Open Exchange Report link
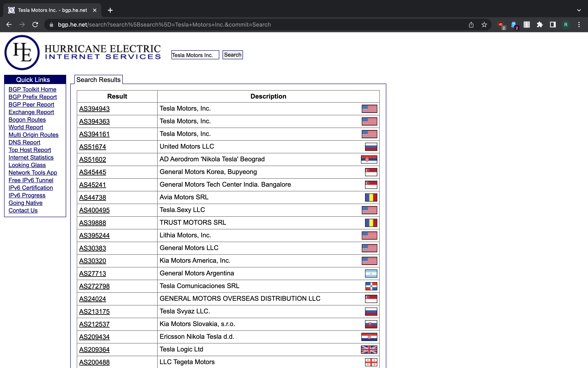The image size is (588, 368). 31,112
